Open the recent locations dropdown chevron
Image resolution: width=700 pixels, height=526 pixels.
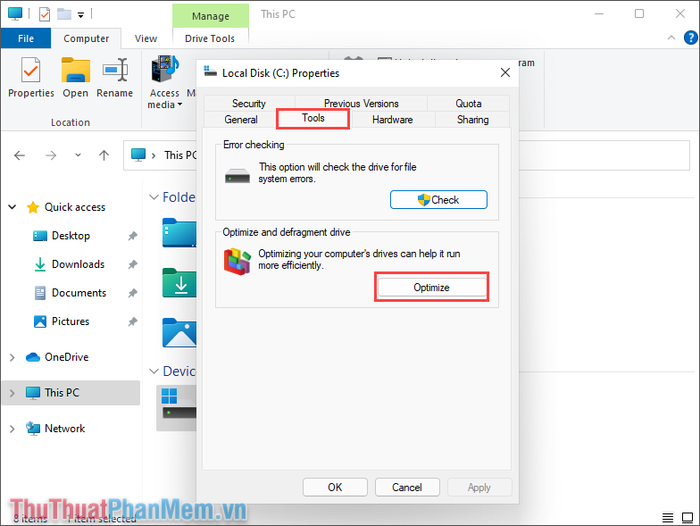click(x=78, y=155)
